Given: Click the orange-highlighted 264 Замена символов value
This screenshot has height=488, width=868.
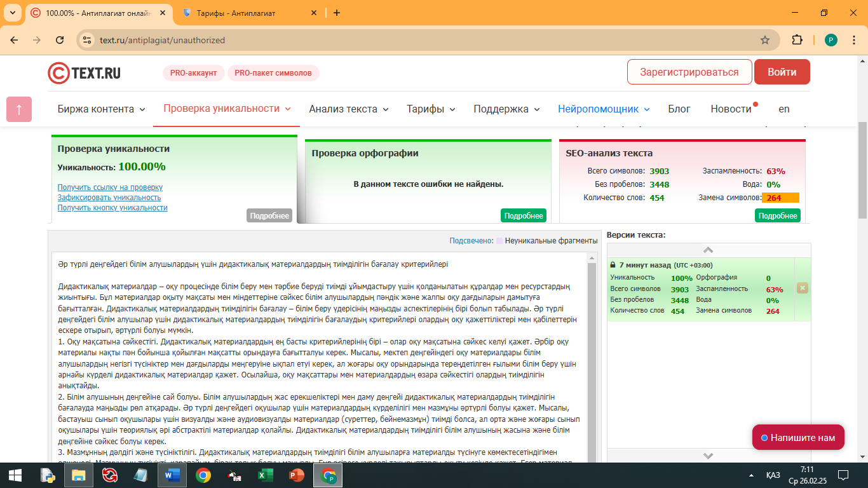Looking at the screenshot, I should (780, 198).
